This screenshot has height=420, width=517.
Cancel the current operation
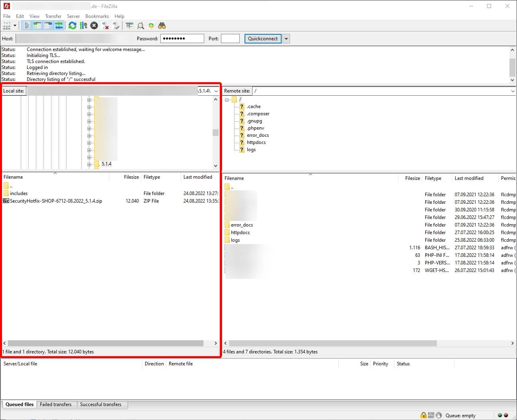pyautogui.click(x=94, y=26)
